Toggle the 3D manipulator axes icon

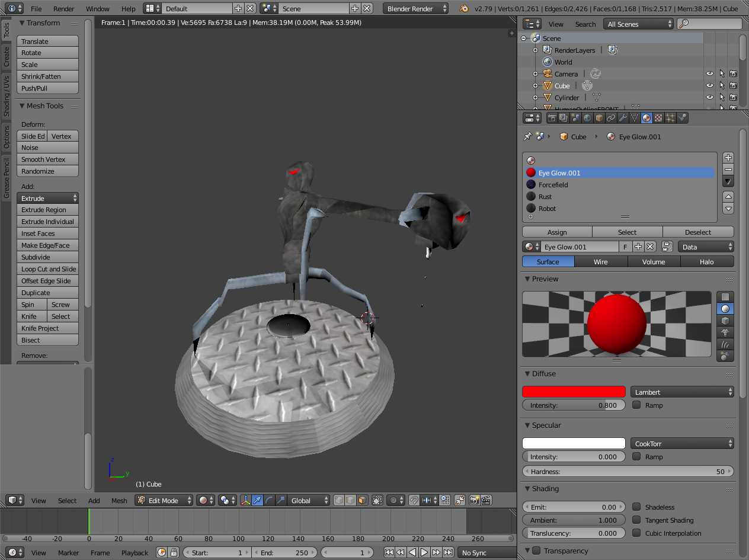point(245,500)
